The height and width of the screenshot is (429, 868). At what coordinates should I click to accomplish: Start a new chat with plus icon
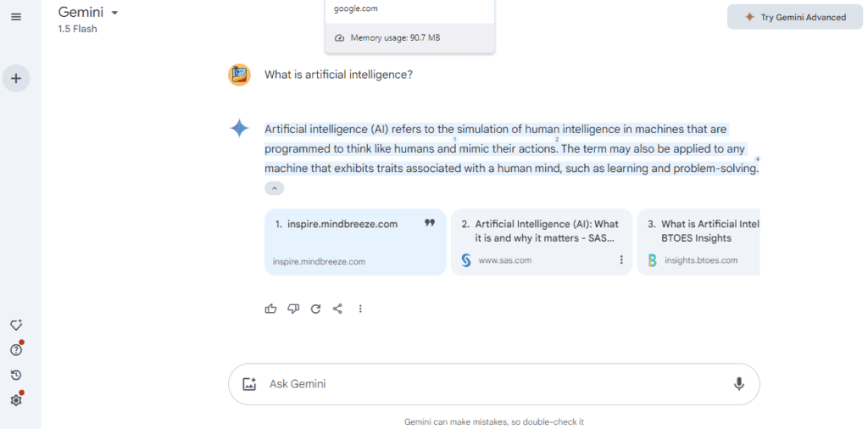click(x=16, y=79)
